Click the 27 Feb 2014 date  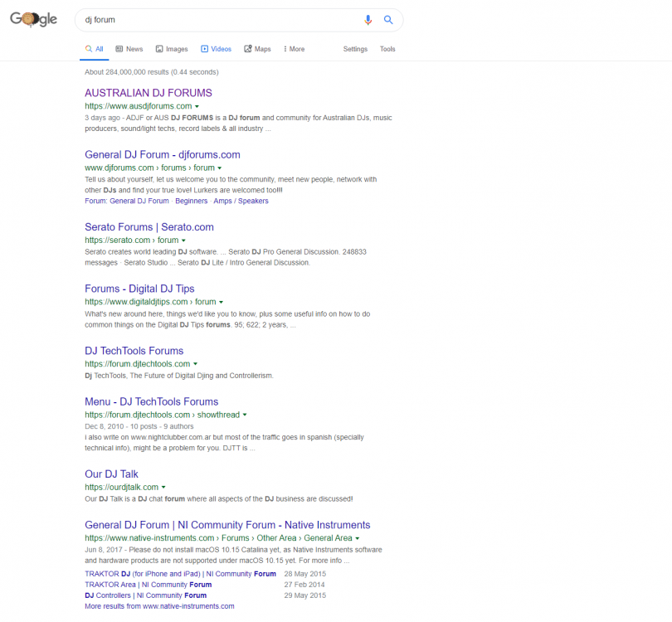304,585
